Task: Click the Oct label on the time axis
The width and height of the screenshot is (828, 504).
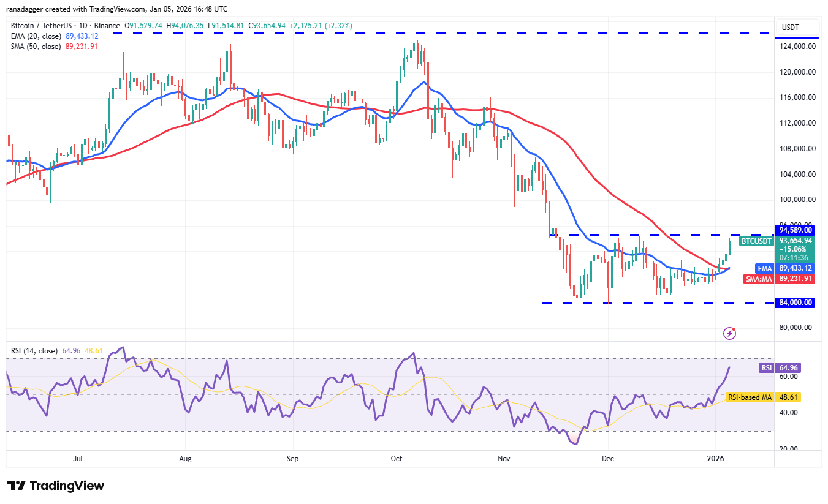Action: (396, 458)
